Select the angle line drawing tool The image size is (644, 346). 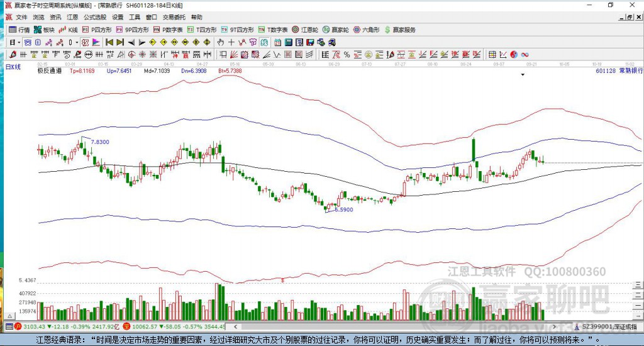[x=266, y=55]
